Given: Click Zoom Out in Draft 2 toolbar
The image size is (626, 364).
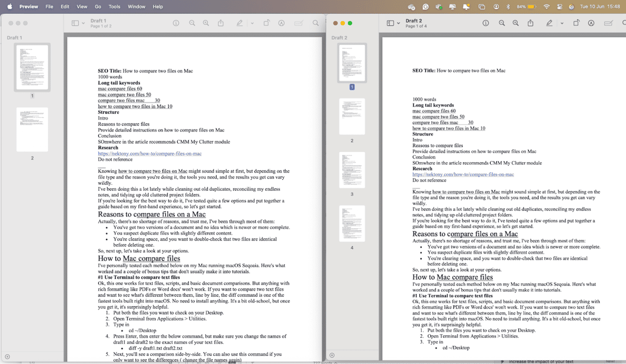Looking at the screenshot, I should point(501,23).
